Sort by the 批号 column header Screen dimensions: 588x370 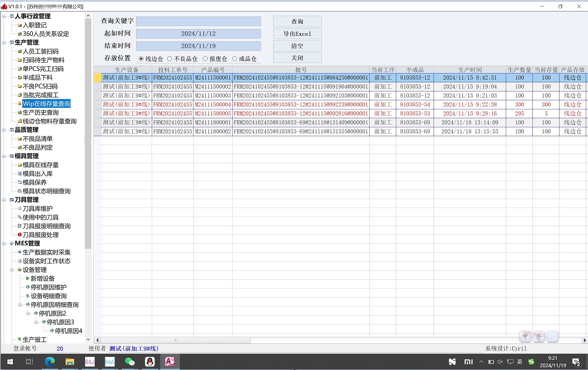click(301, 70)
